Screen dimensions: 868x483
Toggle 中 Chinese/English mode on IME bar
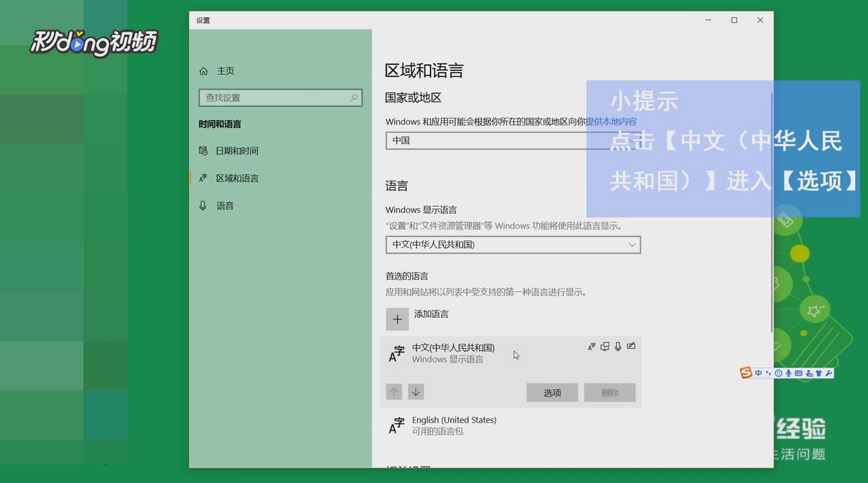(758, 373)
